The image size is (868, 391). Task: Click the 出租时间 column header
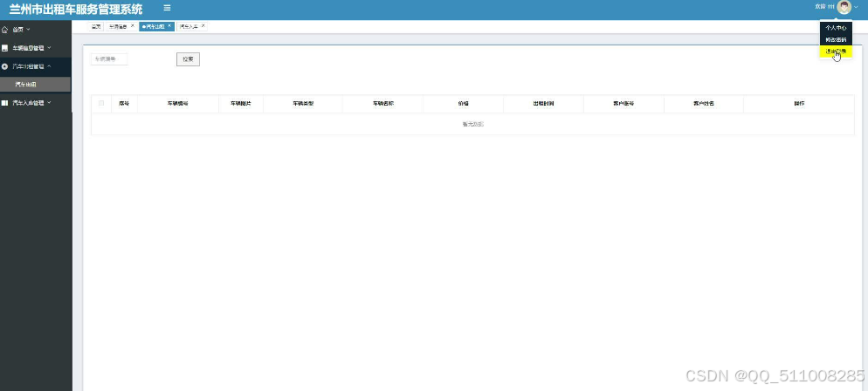544,103
